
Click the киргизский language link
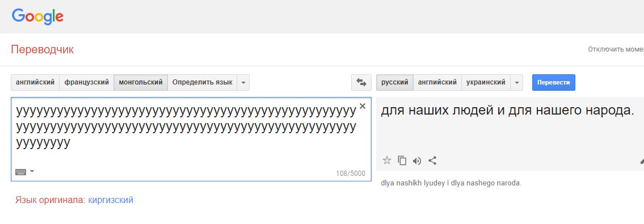tap(111, 200)
